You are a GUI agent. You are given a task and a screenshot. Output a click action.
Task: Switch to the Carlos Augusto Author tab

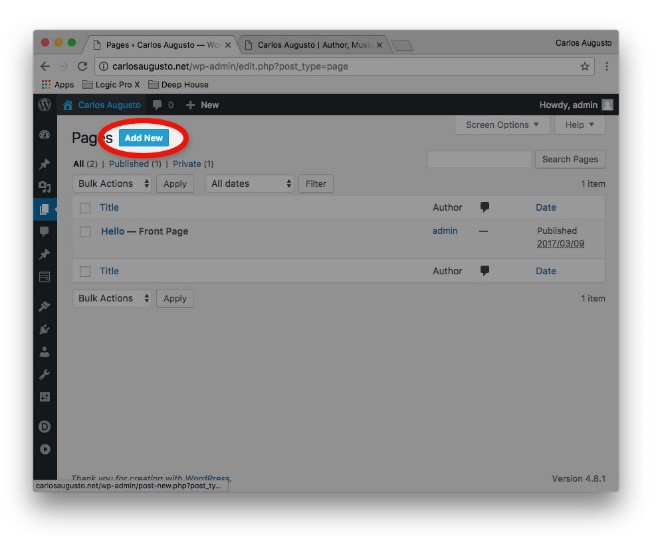[313, 45]
